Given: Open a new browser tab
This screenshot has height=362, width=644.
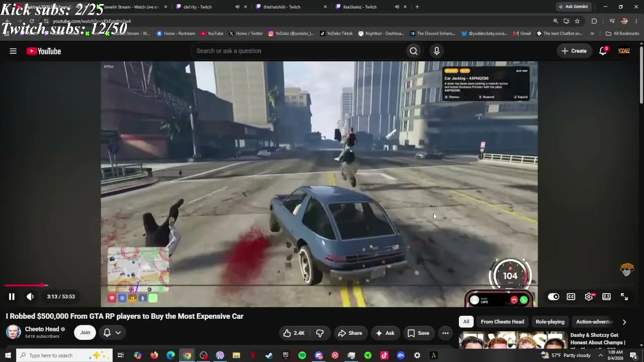Looking at the screenshot, I should [417, 7].
